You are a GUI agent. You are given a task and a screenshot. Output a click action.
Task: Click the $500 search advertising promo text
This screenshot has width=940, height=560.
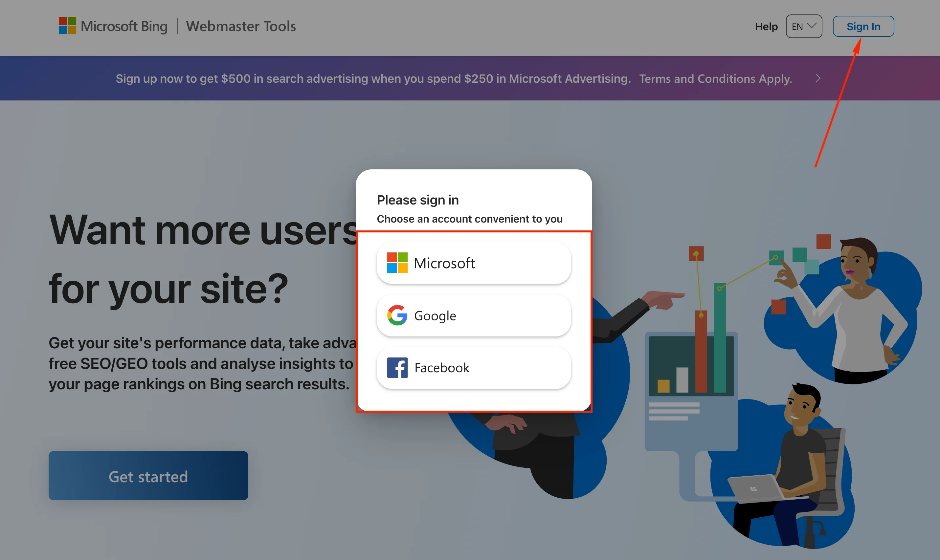[373, 78]
